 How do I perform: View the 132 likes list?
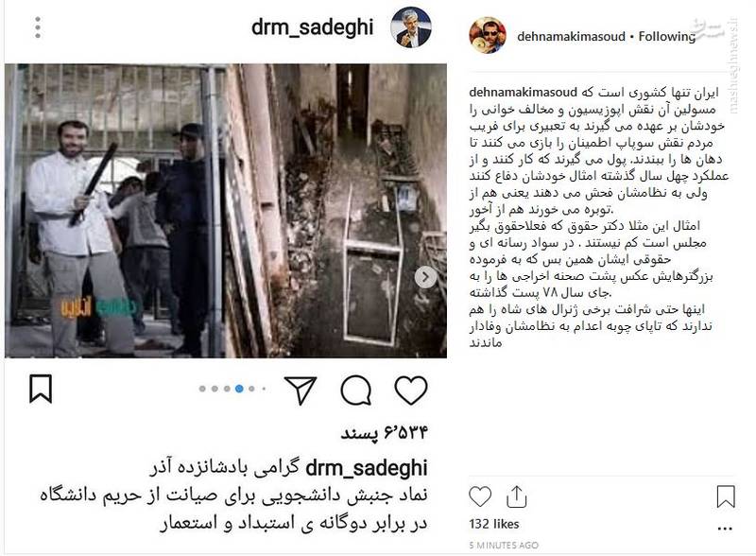[x=493, y=524]
